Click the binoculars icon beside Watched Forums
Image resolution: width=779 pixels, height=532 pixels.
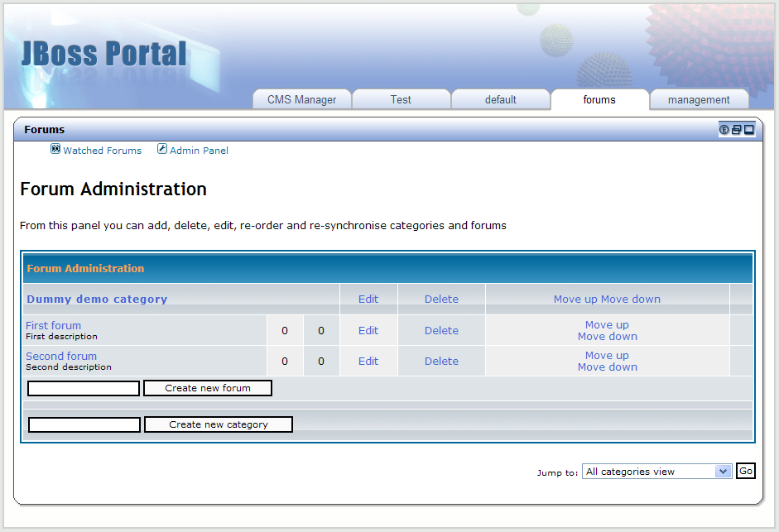coord(55,150)
